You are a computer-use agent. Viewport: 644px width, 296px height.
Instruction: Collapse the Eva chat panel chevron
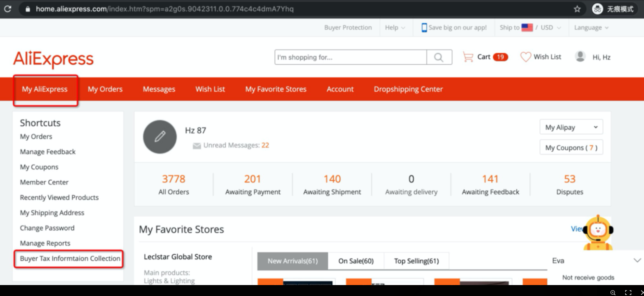point(637,260)
